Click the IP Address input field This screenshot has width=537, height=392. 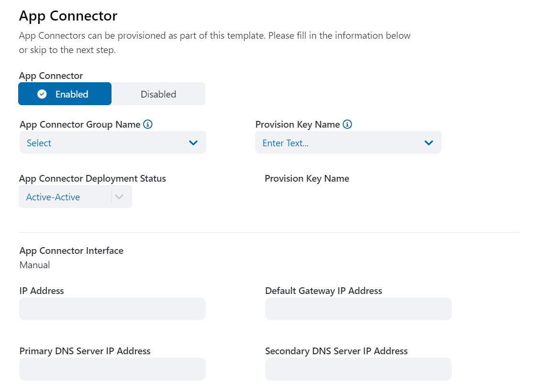(112, 309)
